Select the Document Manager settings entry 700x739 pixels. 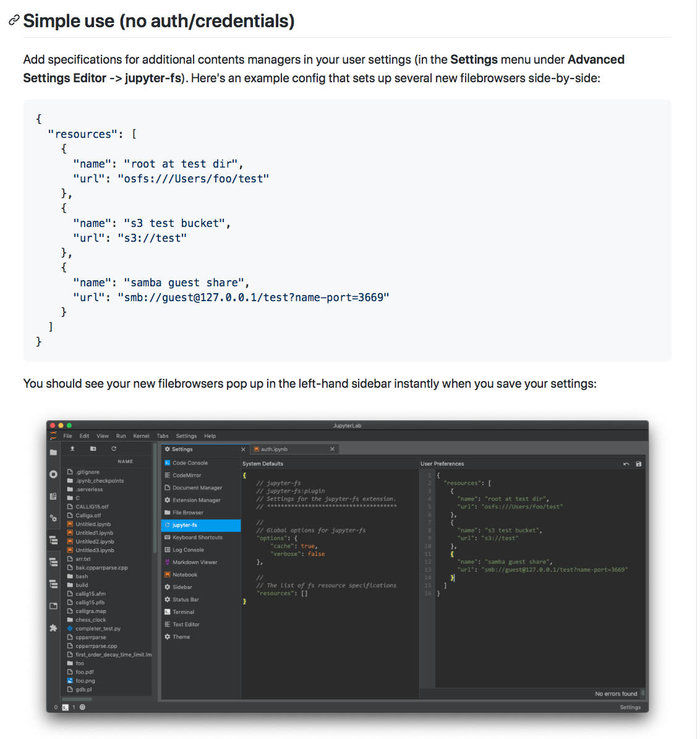click(x=201, y=488)
